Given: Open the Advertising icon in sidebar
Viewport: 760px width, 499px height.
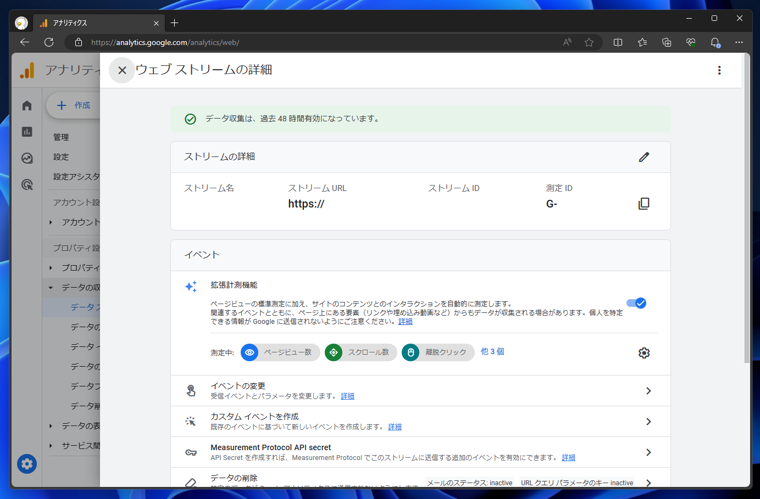Looking at the screenshot, I should (27, 184).
